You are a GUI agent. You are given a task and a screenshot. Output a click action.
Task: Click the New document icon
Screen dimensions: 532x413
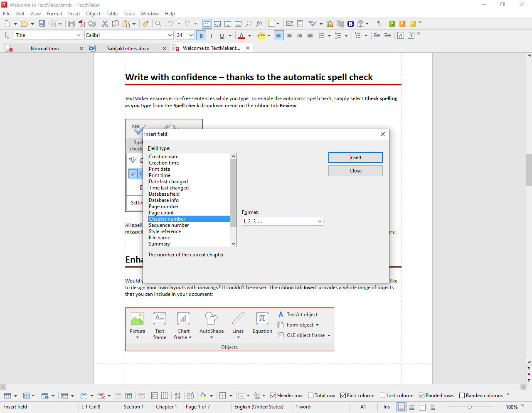7,24
